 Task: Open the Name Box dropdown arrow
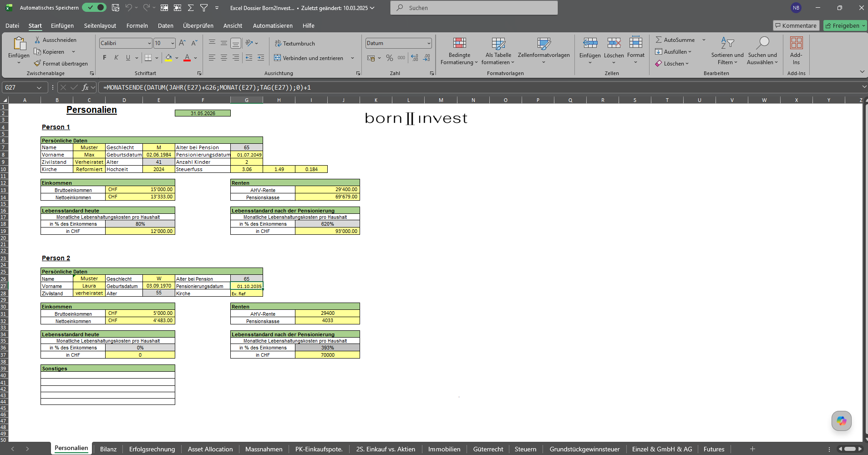pyautogui.click(x=39, y=87)
